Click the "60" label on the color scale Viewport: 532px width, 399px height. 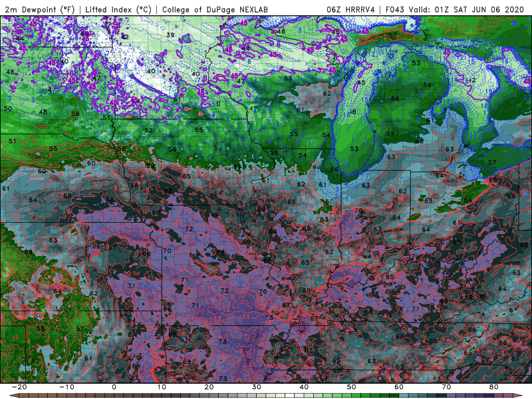[x=399, y=387]
